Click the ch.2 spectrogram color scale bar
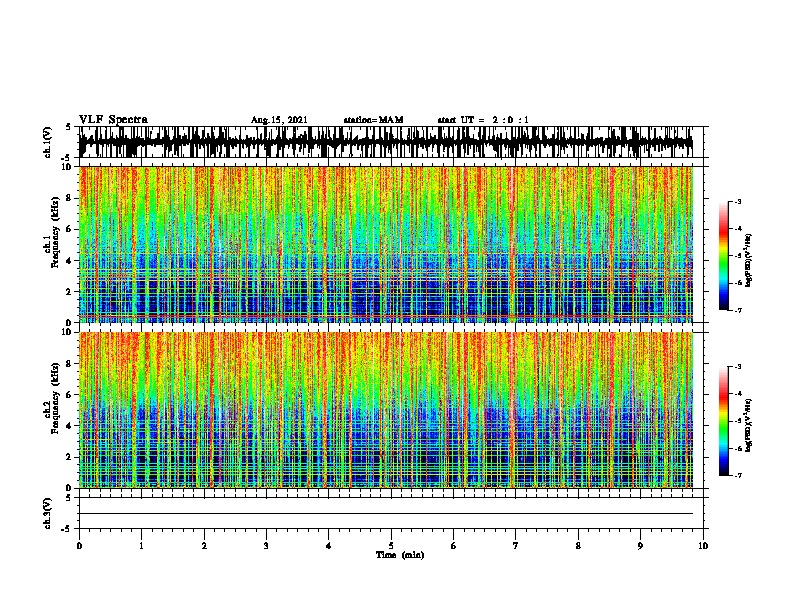Viewport: 792px width, 612px height. [x=724, y=421]
